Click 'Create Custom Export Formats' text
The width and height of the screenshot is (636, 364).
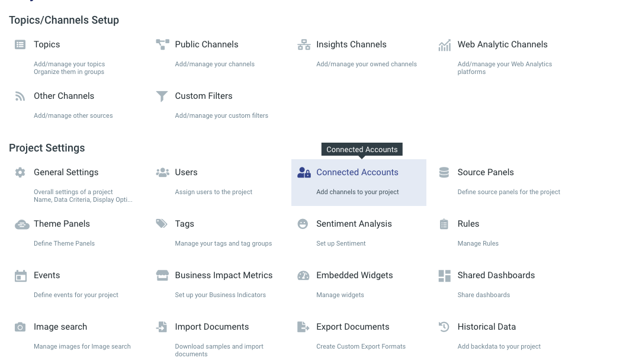click(x=361, y=347)
